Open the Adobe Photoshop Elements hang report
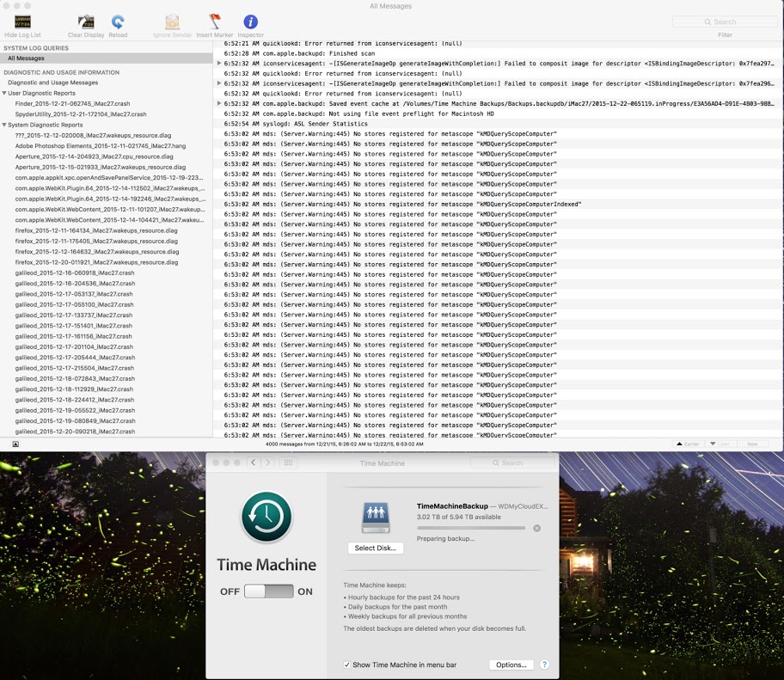This screenshot has width=784, height=680. point(101,146)
